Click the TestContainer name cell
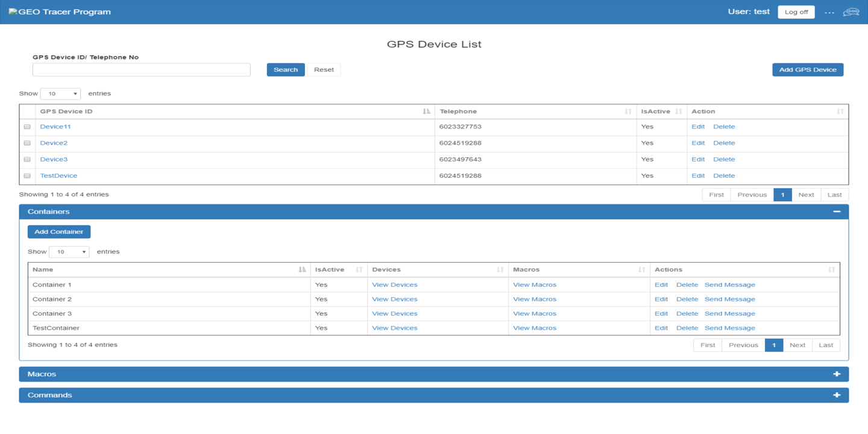This screenshot has height=434, width=868. coord(169,328)
